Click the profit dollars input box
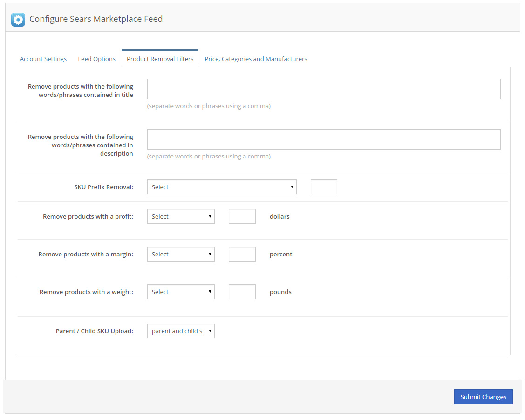The image size is (525, 420). pos(242,216)
